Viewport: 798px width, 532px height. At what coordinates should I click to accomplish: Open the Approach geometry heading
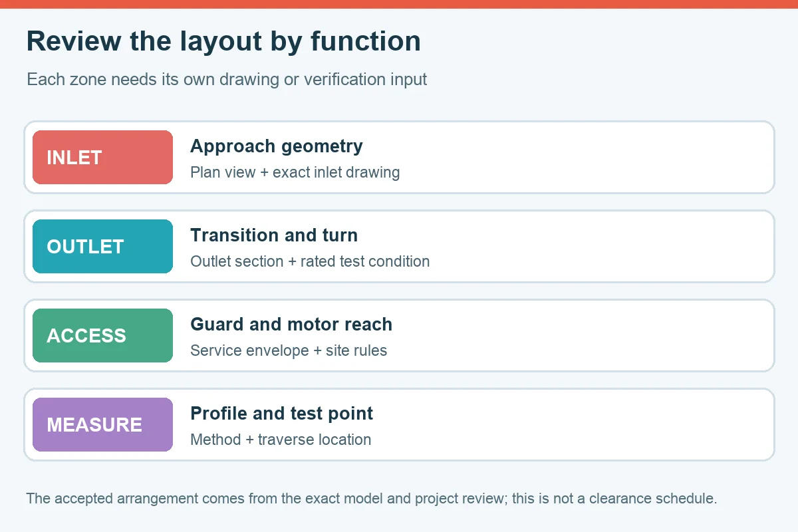pos(277,146)
